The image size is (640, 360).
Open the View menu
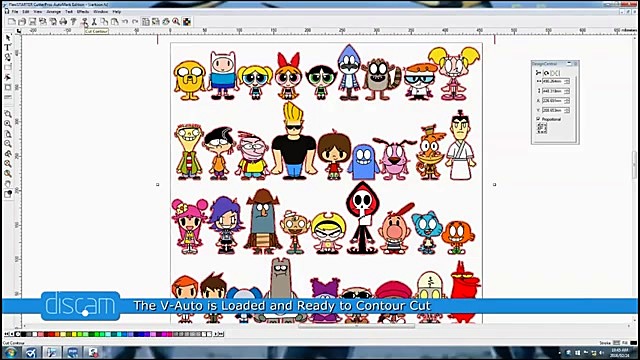tap(38, 12)
